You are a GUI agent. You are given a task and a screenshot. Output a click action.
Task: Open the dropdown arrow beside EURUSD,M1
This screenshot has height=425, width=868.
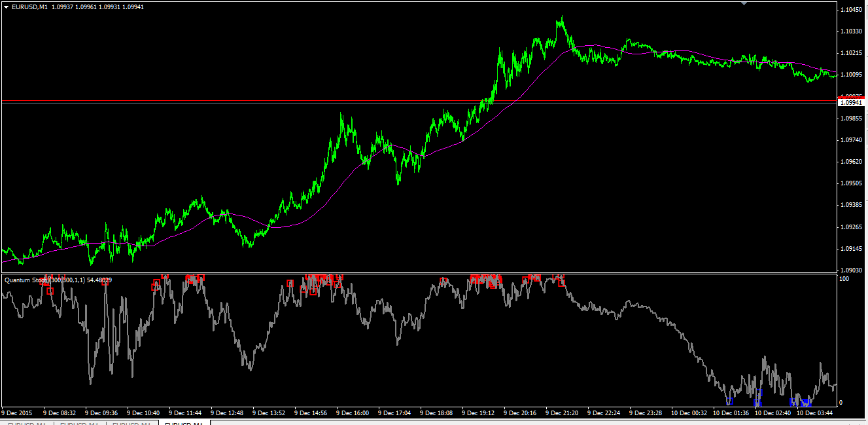tap(6, 7)
